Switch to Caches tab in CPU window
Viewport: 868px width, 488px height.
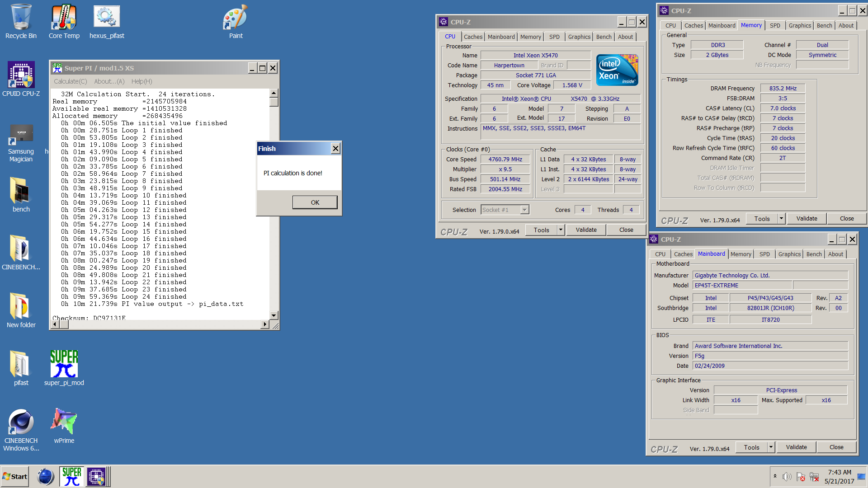pyautogui.click(x=473, y=37)
